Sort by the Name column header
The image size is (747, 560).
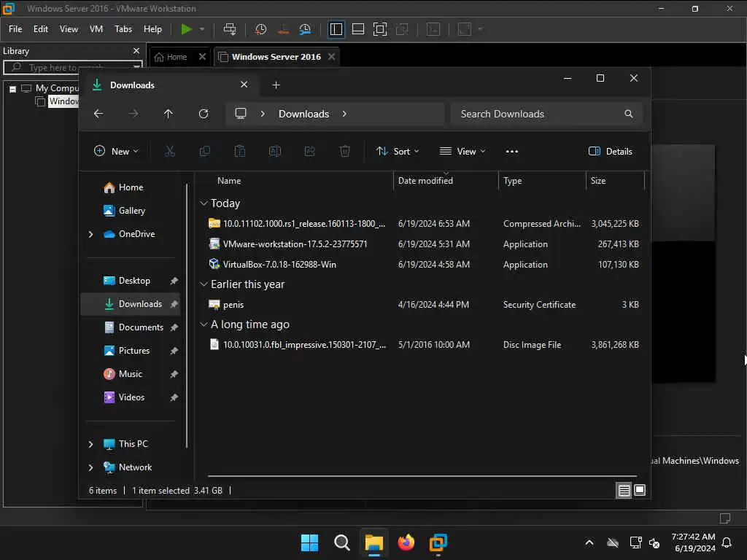pos(229,181)
